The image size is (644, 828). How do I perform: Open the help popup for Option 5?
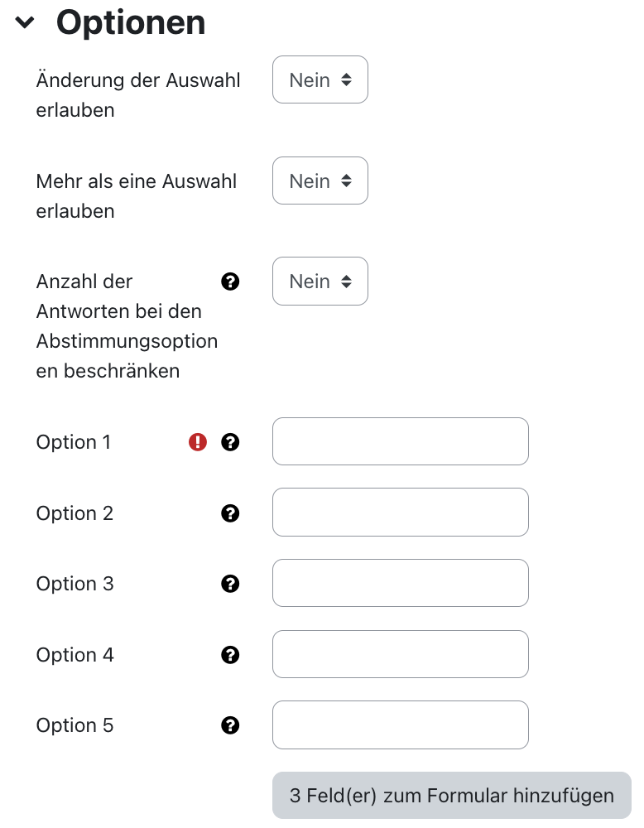pyautogui.click(x=230, y=724)
